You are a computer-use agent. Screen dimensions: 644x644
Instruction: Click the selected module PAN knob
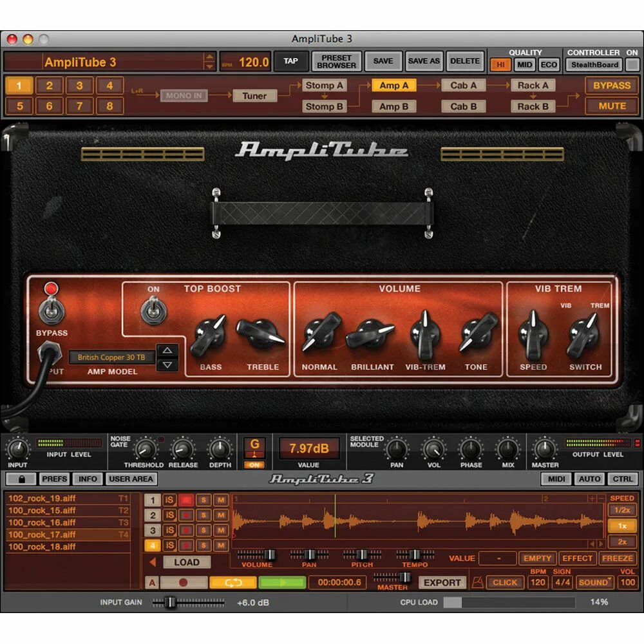[x=396, y=450]
